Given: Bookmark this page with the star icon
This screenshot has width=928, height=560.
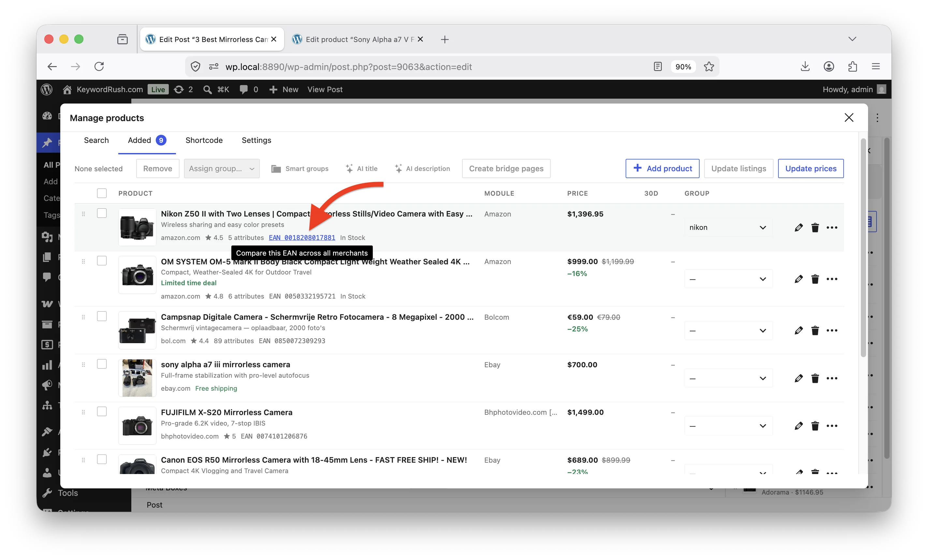Looking at the screenshot, I should (709, 67).
